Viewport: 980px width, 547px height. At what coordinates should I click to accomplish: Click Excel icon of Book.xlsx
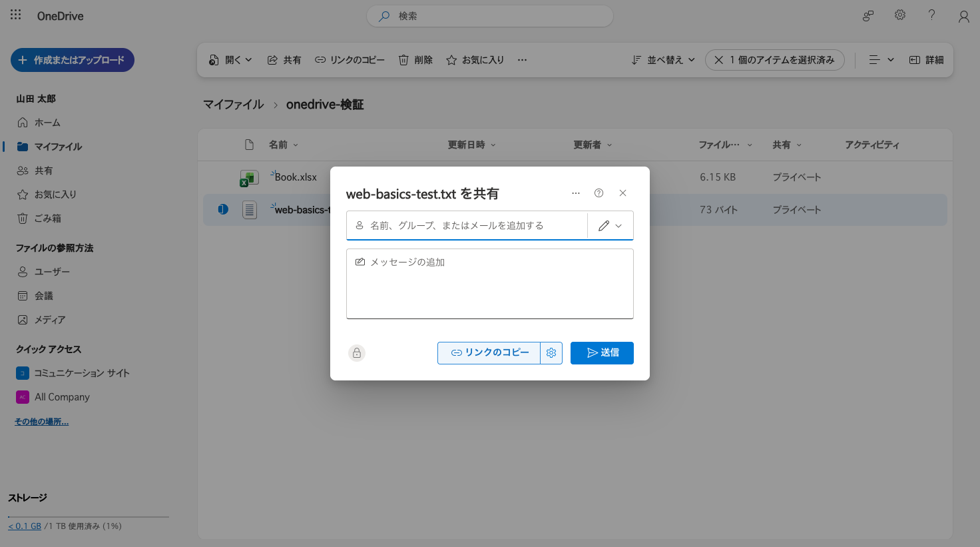point(249,178)
